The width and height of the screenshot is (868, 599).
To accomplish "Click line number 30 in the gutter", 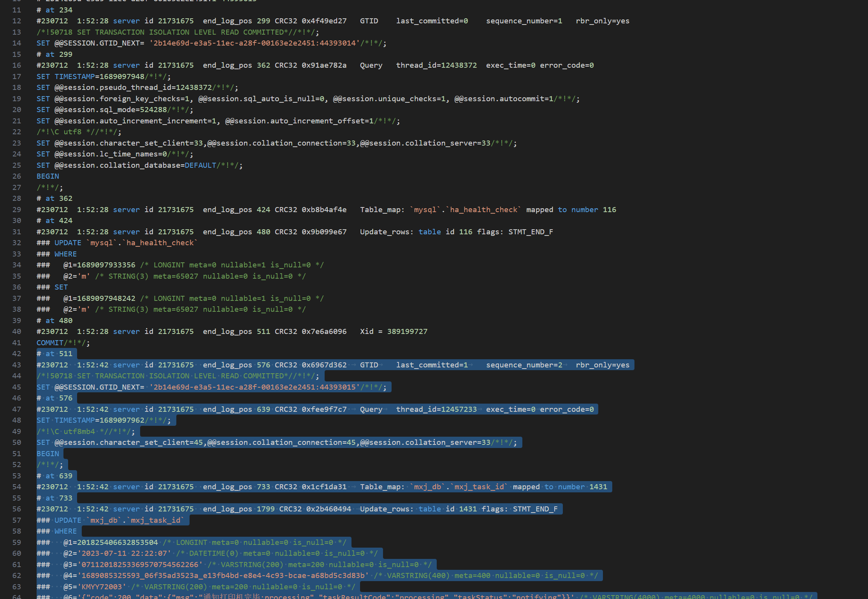I will pyautogui.click(x=17, y=221).
